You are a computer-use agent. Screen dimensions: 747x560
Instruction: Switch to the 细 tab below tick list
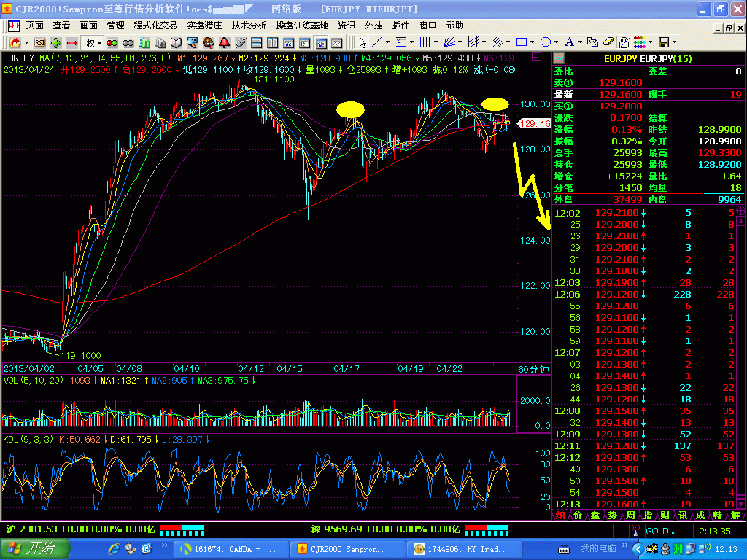(x=560, y=516)
